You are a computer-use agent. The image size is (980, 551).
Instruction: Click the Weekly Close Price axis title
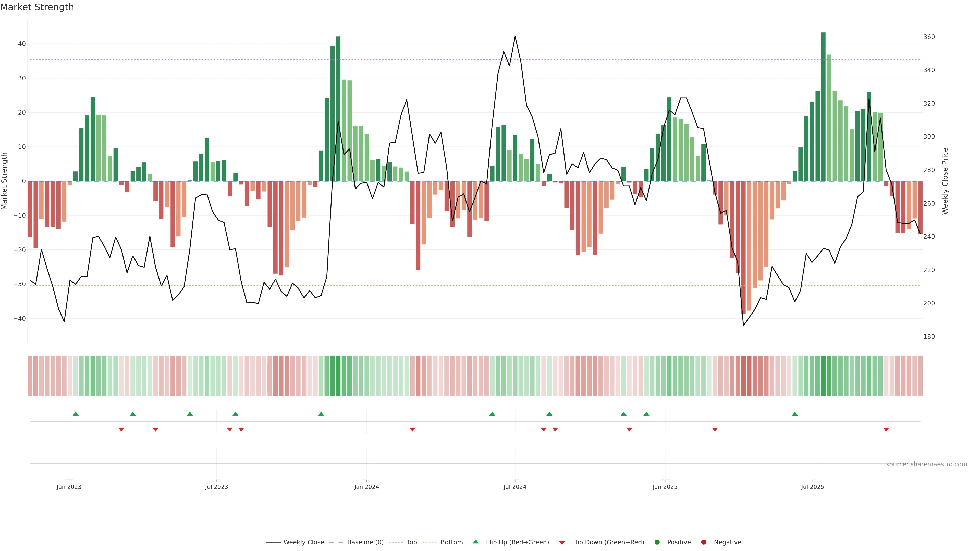945,181
